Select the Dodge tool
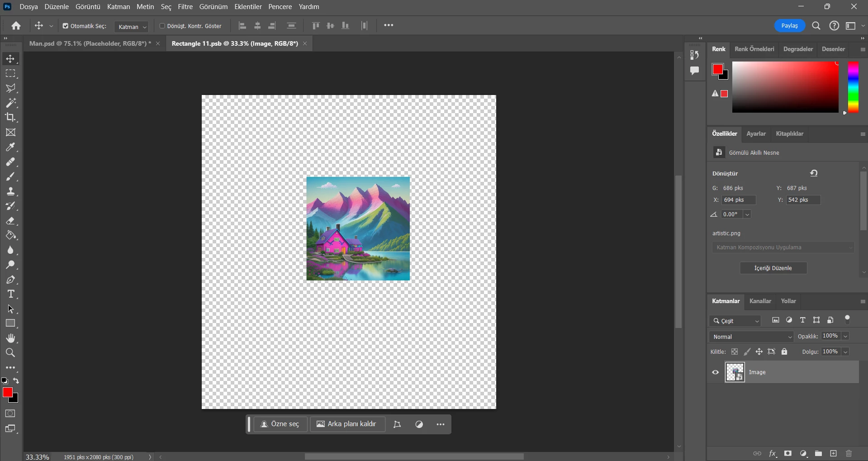 [x=10, y=265]
